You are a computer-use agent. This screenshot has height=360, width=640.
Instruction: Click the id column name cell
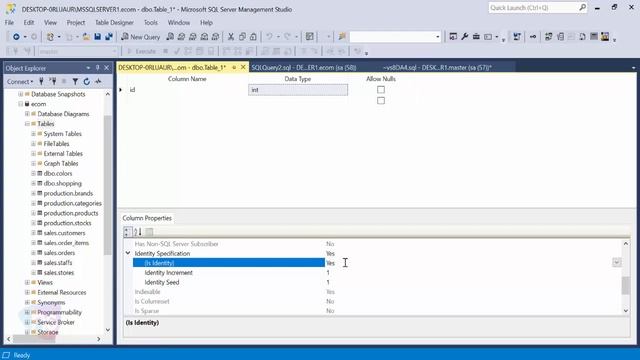coord(186,90)
